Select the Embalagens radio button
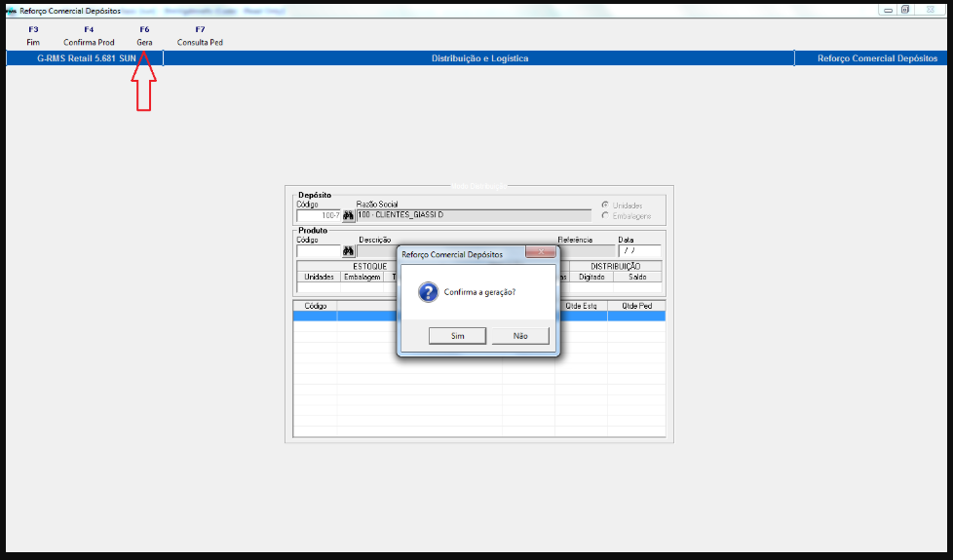953x560 pixels. tap(605, 215)
